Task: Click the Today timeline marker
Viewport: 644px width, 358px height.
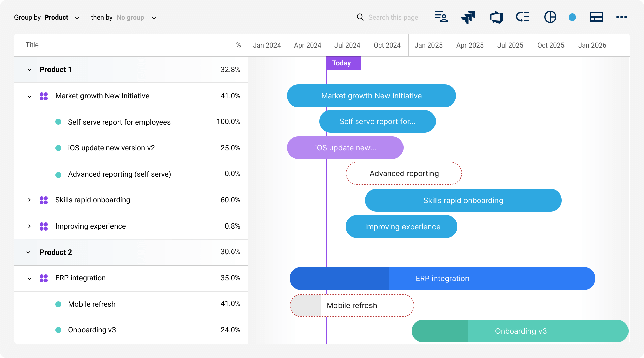Action: click(x=343, y=63)
